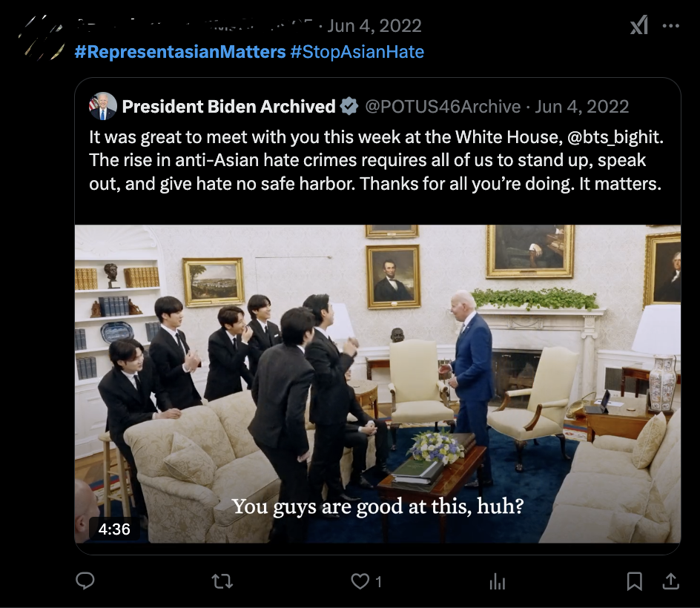Screen dimensions: 700x608
Task: Open the view analytics bar chart icon
Action: (497, 581)
